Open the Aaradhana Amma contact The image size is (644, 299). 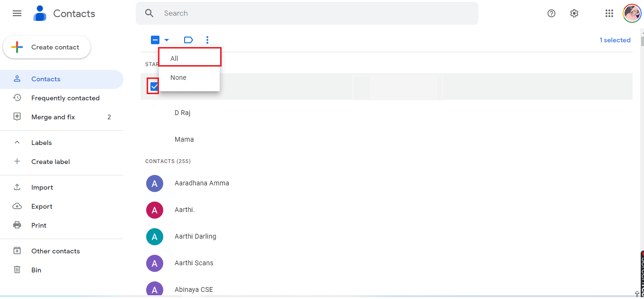pyautogui.click(x=202, y=183)
